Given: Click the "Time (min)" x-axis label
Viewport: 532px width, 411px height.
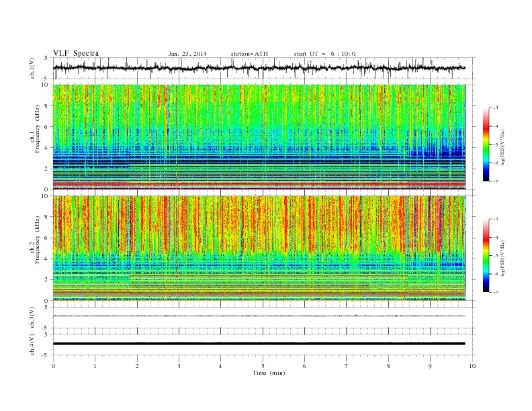Looking at the screenshot, I should coord(269,373).
